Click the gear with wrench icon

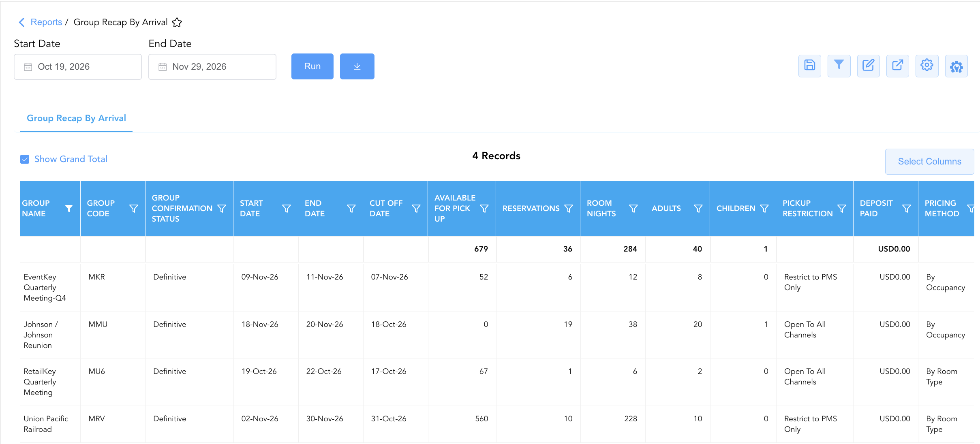point(956,66)
